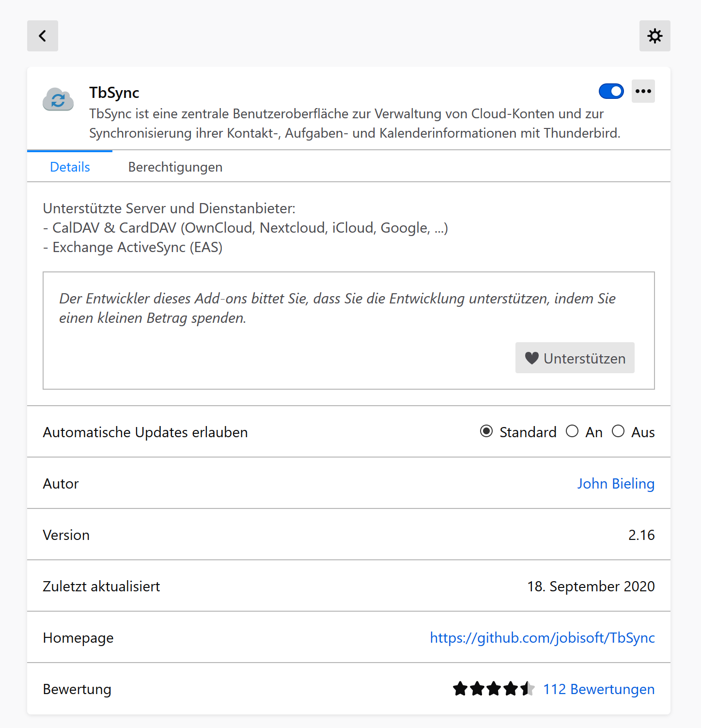This screenshot has width=701, height=728.
Task: Click the Unterstützen donate button
Action: click(x=575, y=358)
